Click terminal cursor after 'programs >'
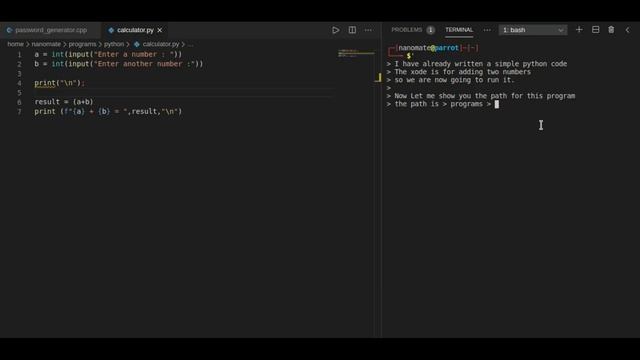 [497, 104]
